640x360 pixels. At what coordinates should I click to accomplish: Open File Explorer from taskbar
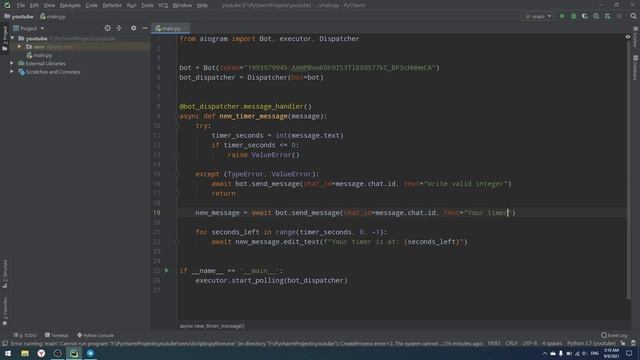[25, 353]
